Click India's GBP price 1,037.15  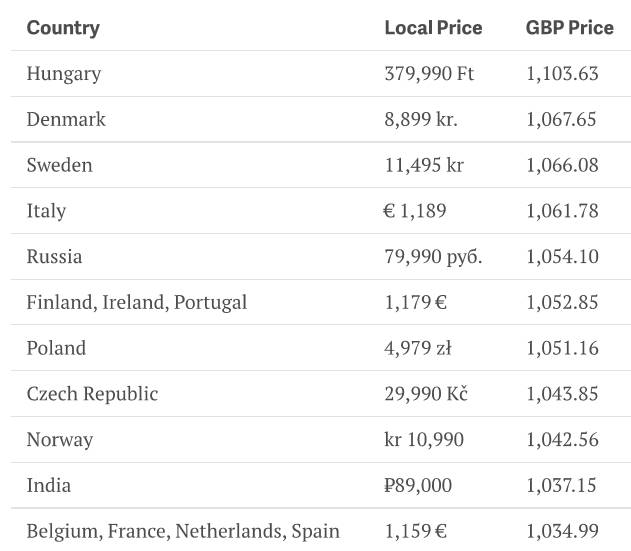[562, 486]
